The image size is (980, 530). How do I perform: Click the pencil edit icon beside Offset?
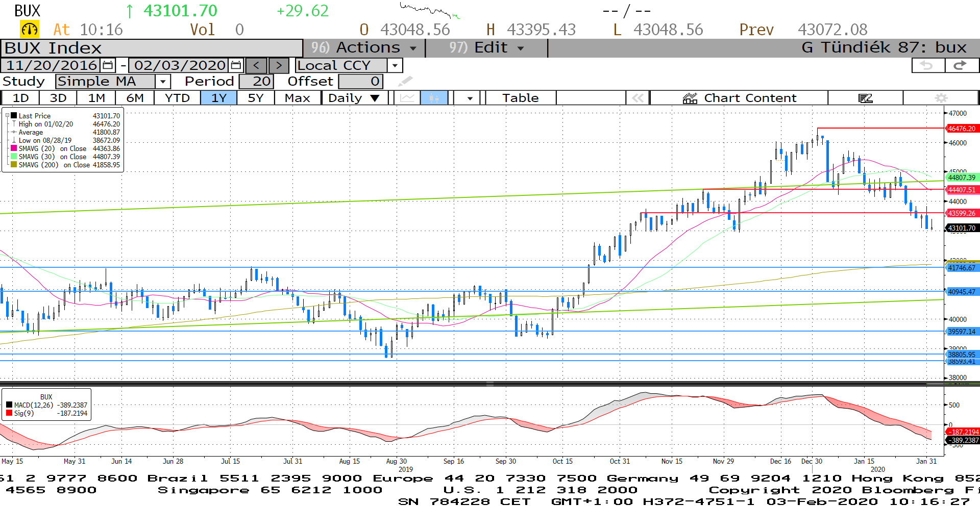405,81
